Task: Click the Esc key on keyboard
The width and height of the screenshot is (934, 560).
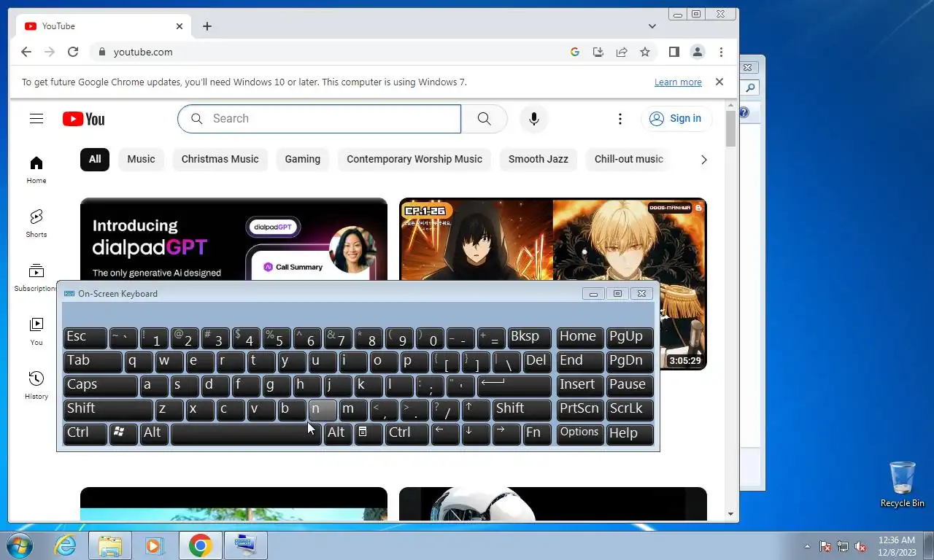Action: pos(85,338)
